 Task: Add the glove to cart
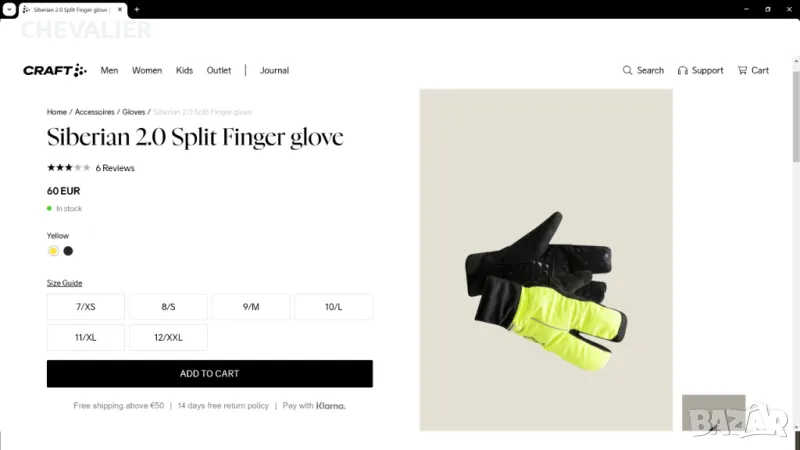point(210,373)
